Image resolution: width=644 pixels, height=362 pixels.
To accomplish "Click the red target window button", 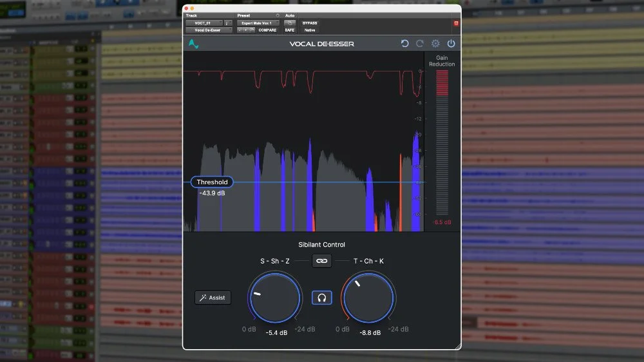I will click(x=456, y=23).
